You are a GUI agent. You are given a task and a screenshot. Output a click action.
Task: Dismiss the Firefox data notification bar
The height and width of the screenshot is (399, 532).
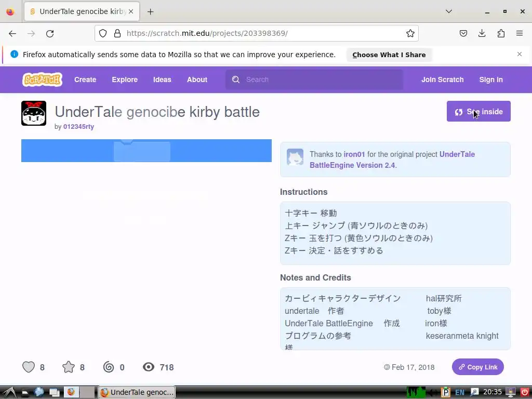click(x=520, y=54)
